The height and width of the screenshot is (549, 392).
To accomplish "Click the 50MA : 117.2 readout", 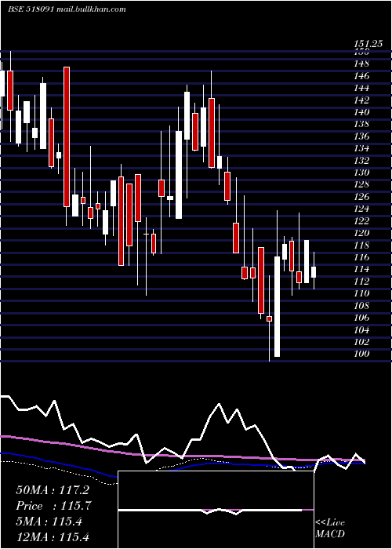I will coord(53,490).
